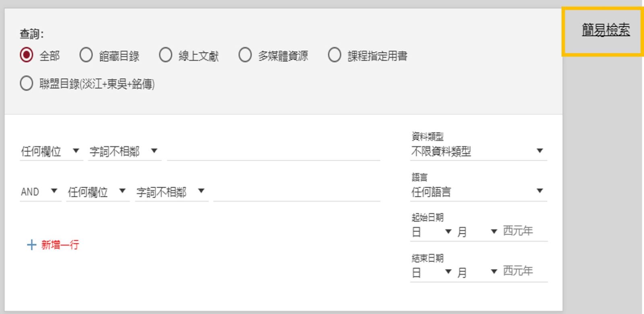Open the AND operator dropdown
The width and height of the screenshot is (644, 314).
[x=39, y=192]
